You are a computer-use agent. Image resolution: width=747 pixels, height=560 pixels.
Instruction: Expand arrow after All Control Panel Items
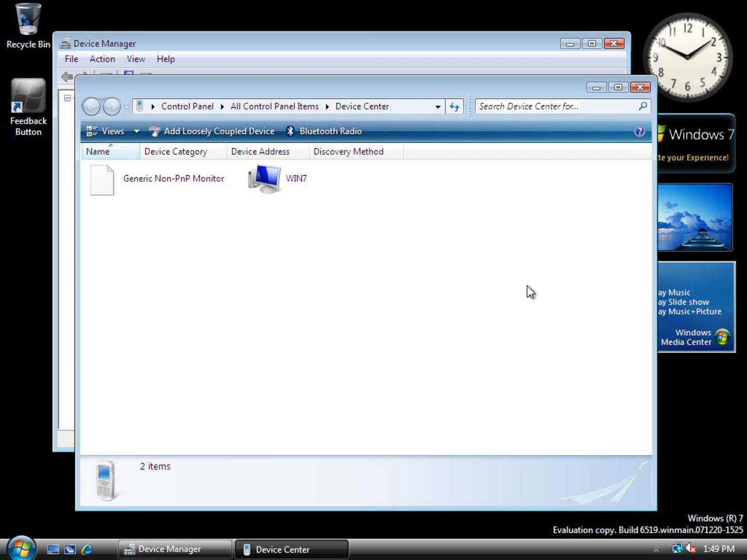[x=327, y=107]
